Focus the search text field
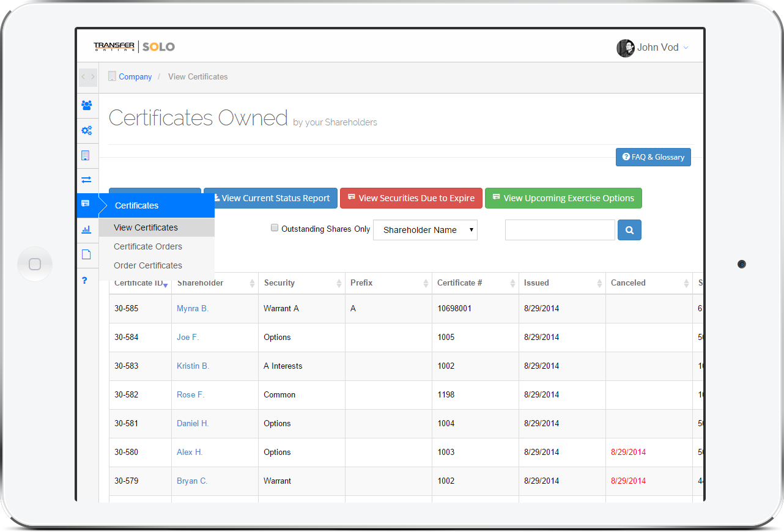The height and width of the screenshot is (532, 784). tap(560, 230)
